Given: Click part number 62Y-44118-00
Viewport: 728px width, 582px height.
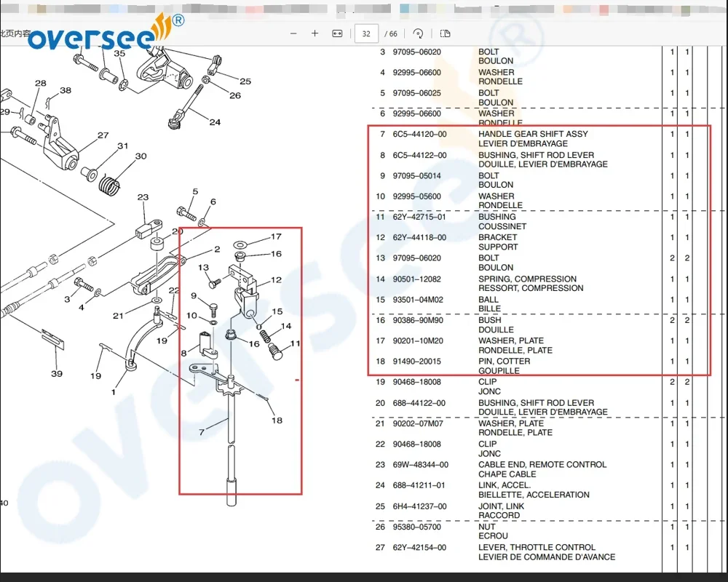Looking at the screenshot, I should (x=419, y=238).
